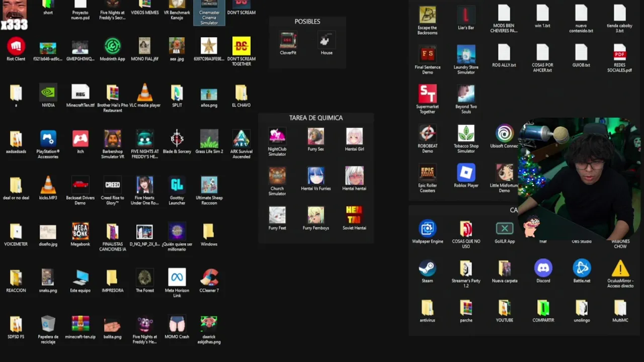Open minecraft-ten.zip archive
This screenshot has height=362, width=644.
80,324
